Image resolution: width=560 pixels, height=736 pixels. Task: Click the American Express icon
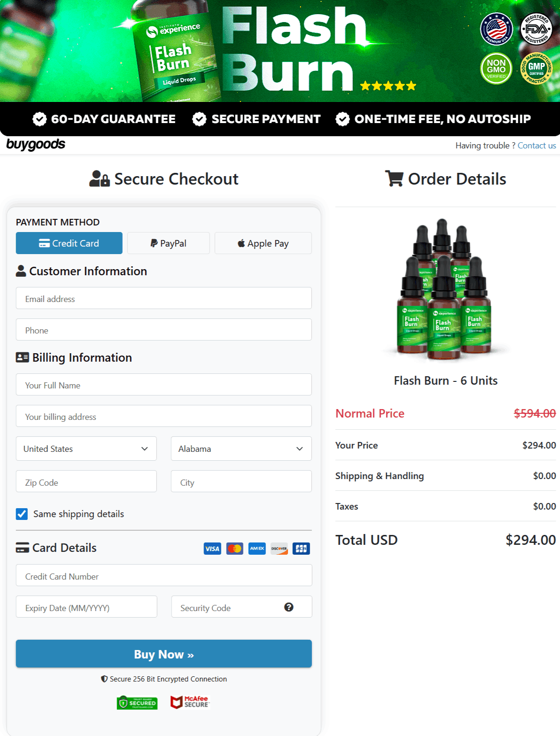(x=257, y=548)
